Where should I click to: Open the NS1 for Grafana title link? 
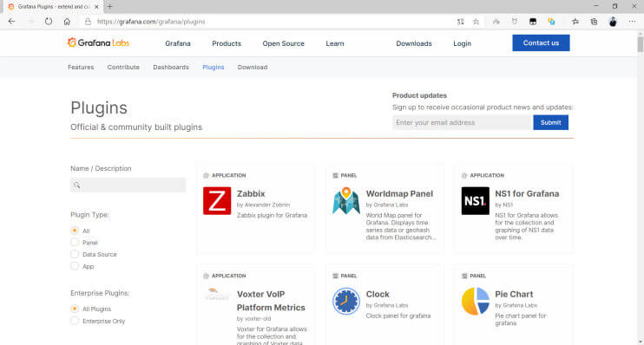[527, 193]
